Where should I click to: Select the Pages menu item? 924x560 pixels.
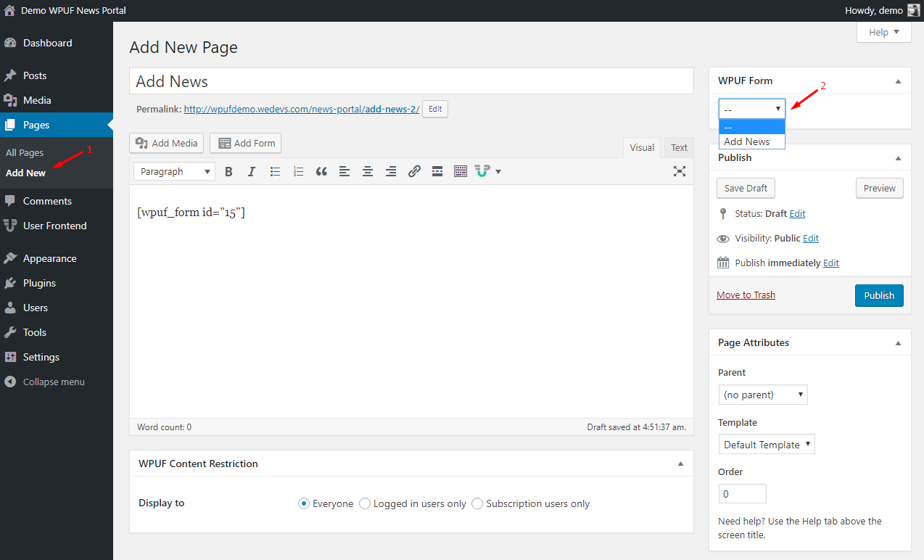[x=57, y=125]
